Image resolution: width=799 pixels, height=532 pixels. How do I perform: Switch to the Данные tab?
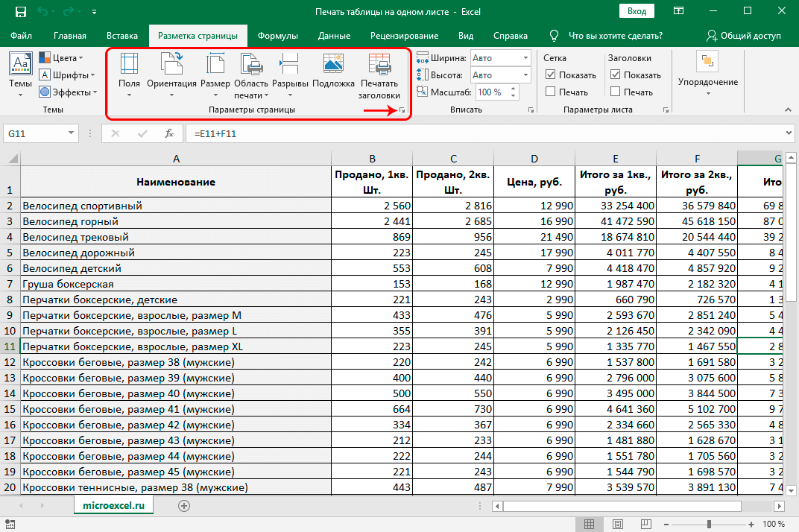coord(334,36)
